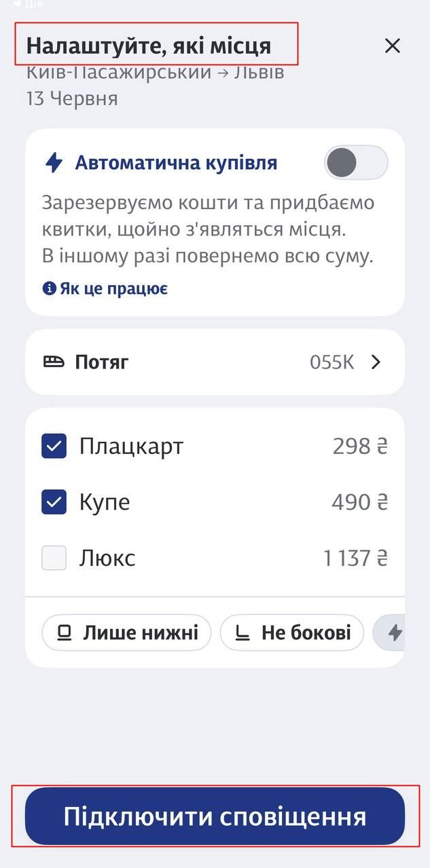The width and height of the screenshot is (430, 868).
Task: Uncheck the Плацкарт checkbox
Action: (x=54, y=445)
